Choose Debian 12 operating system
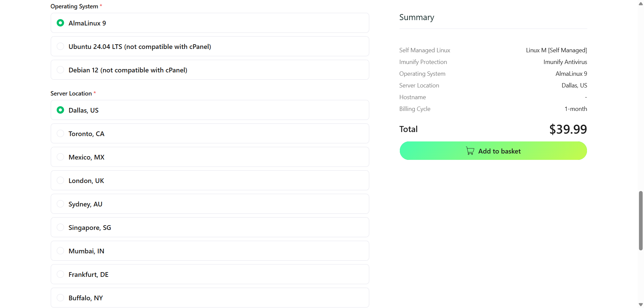The height and width of the screenshot is (308, 644). [210, 70]
